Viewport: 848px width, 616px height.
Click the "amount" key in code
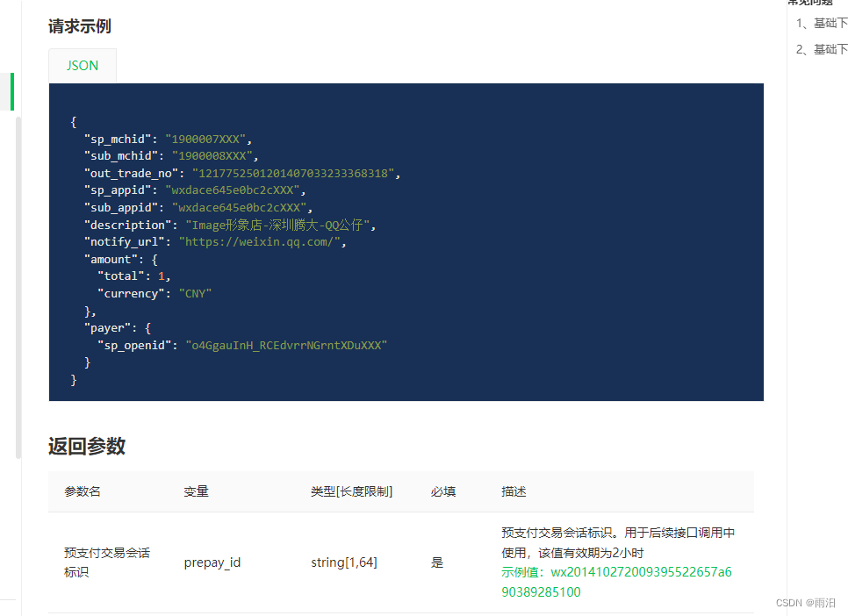point(111,259)
